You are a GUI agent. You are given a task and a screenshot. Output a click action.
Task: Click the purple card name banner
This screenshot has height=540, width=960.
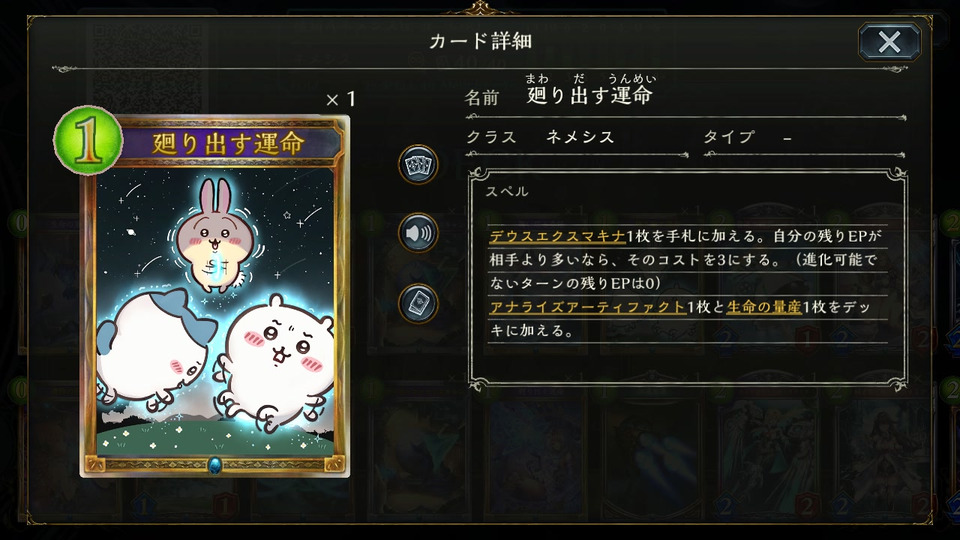pos(228,143)
